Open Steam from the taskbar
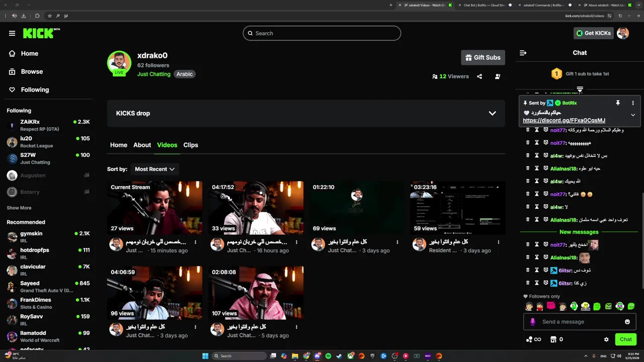The image size is (644, 362). [339, 356]
